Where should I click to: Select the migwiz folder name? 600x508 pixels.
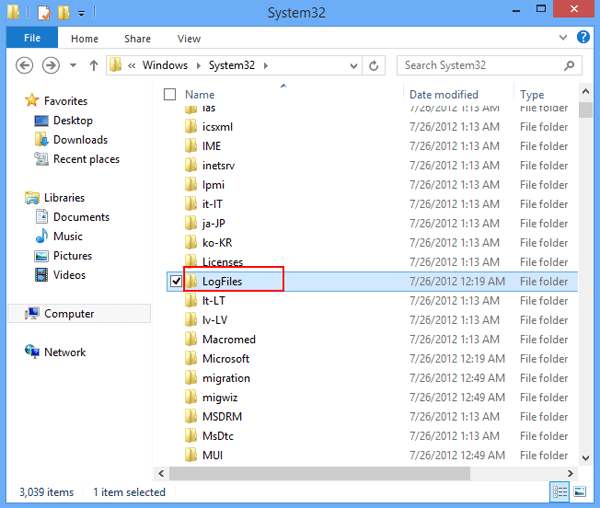coord(220,397)
